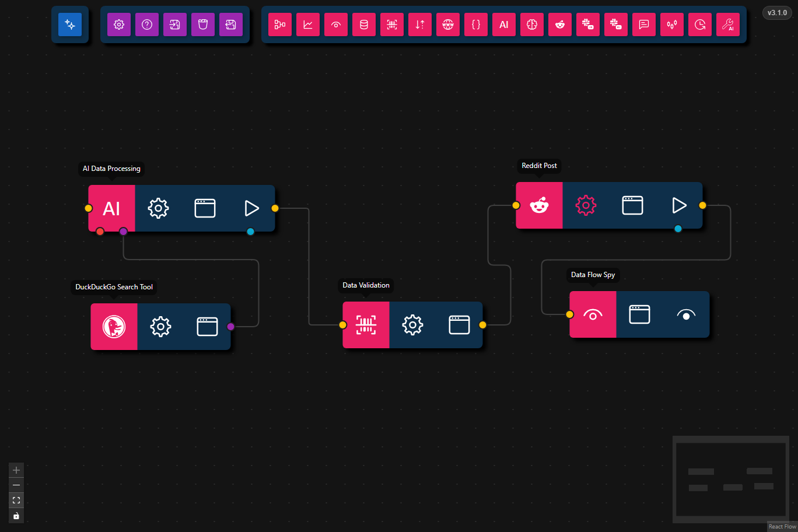Viewport: 798px width, 532px height.
Task: Add the AI wrench tool node
Action: (728, 24)
